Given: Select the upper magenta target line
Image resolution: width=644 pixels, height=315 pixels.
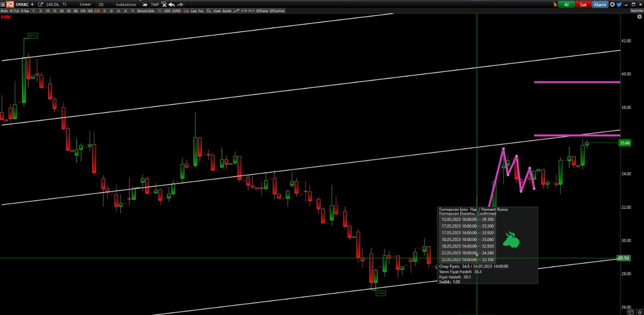Looking at the screenshot, I should tap(577, 82).
